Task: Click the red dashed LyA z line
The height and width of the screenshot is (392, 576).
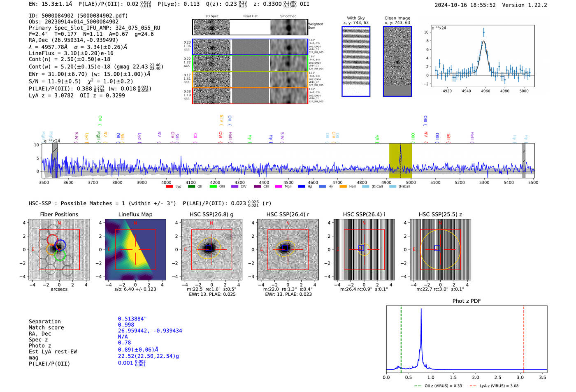Action: [524, 339]
